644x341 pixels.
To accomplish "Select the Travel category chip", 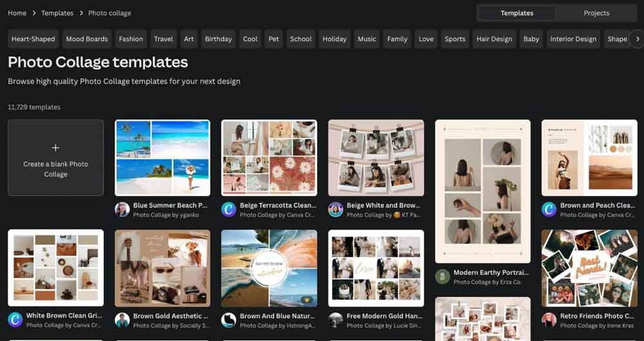I will point(164,39).
